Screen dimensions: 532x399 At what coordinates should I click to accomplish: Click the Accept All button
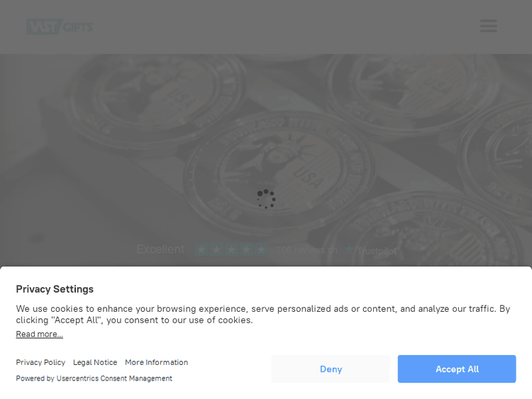(x=457, y=369)
